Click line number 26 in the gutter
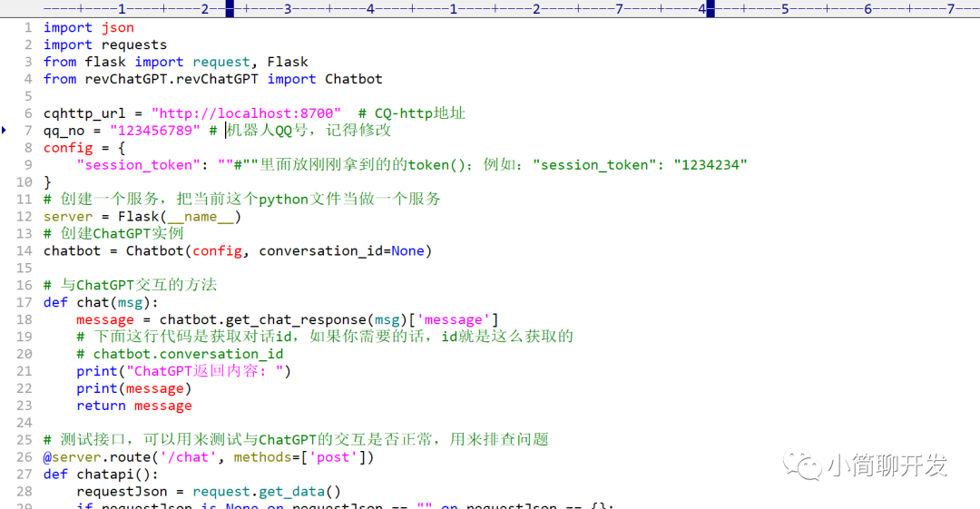The width and height of the screenshot is (980, 509). [x=24, y=457]
